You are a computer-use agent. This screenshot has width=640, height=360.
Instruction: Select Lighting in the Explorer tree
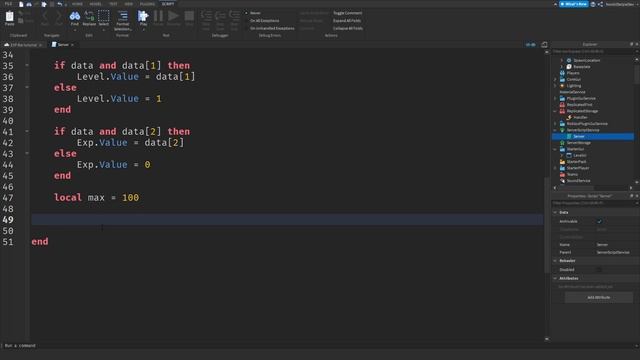pyautogui.click(x=573, y=86)
